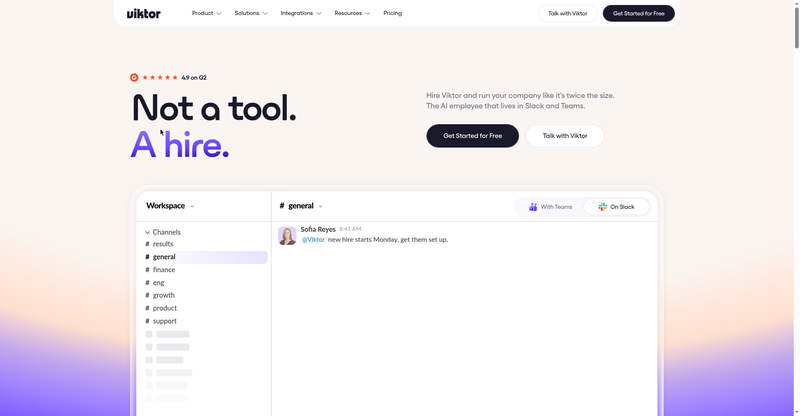Click the 4.9 on G2 rating text
Screen dimensions: 800x416
tap(194, 78)
